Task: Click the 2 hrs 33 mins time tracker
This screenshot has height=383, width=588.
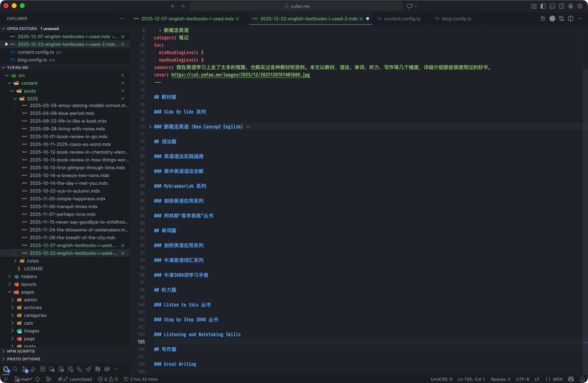Action: click(x=141, y=379)
